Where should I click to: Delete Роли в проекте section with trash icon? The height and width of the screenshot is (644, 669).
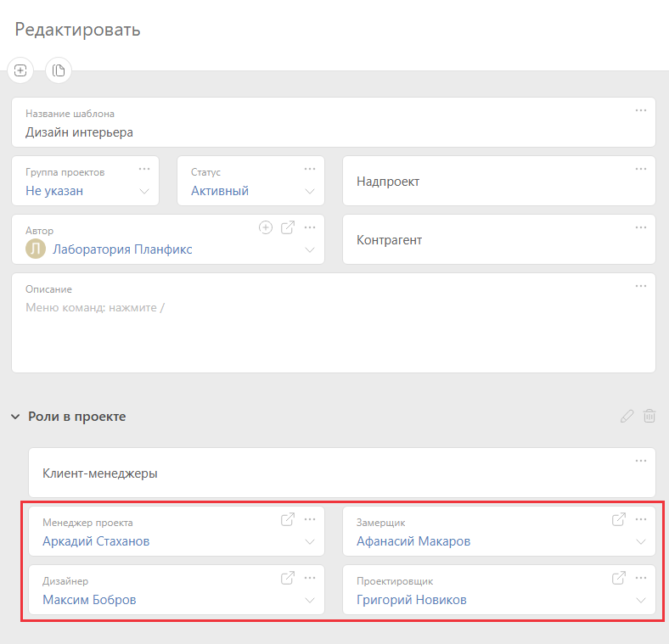pos(649,416)
